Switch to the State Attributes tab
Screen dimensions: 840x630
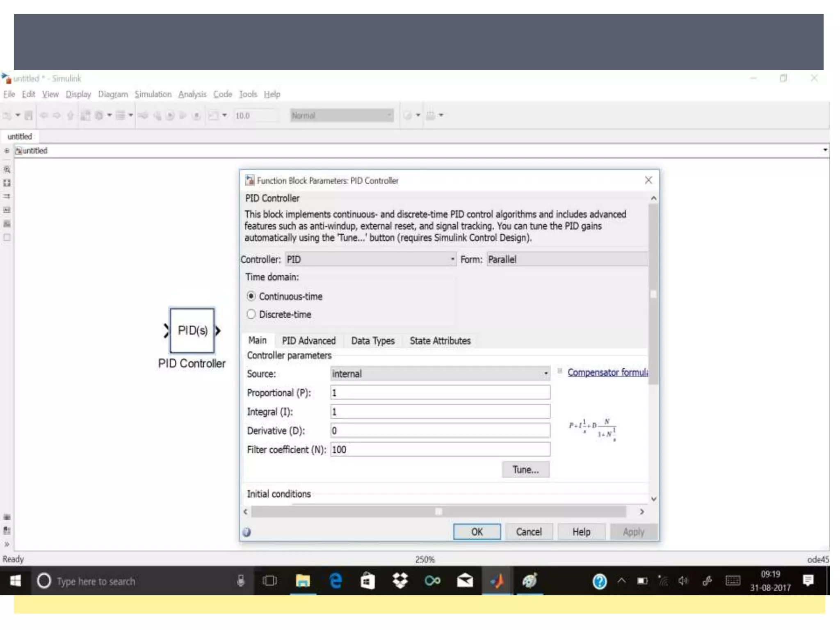click(440, 341)
